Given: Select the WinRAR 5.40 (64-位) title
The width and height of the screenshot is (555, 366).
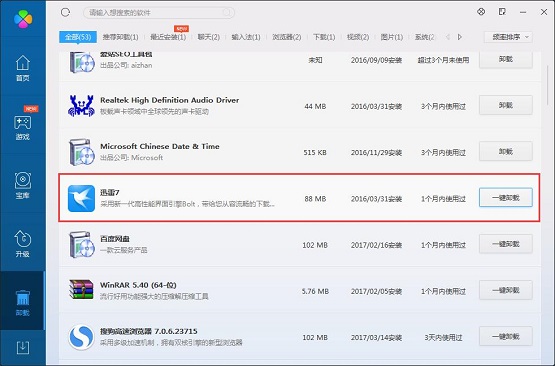Looking at the screenshot, I should [138, 285].
